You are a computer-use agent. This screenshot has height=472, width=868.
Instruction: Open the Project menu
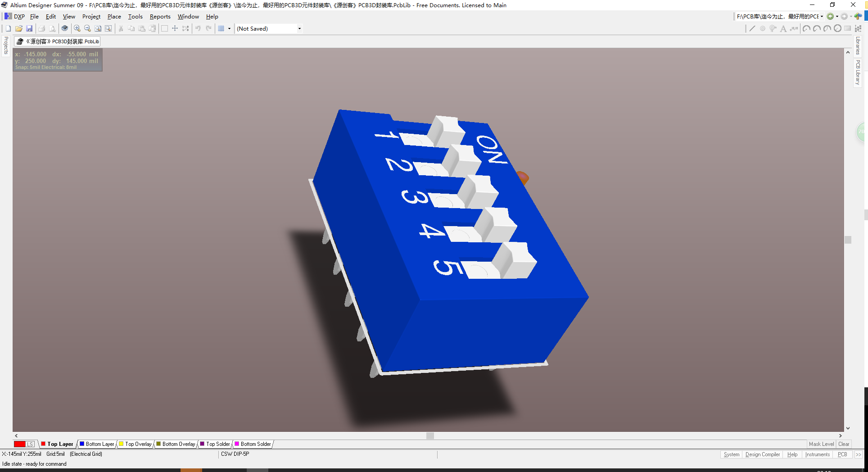pyautogui.click(x=91, y=17)
